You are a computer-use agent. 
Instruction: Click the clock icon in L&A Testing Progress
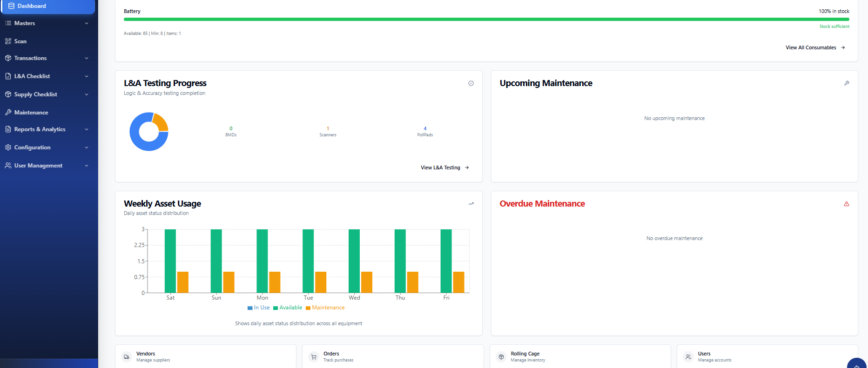coord(471,83)
